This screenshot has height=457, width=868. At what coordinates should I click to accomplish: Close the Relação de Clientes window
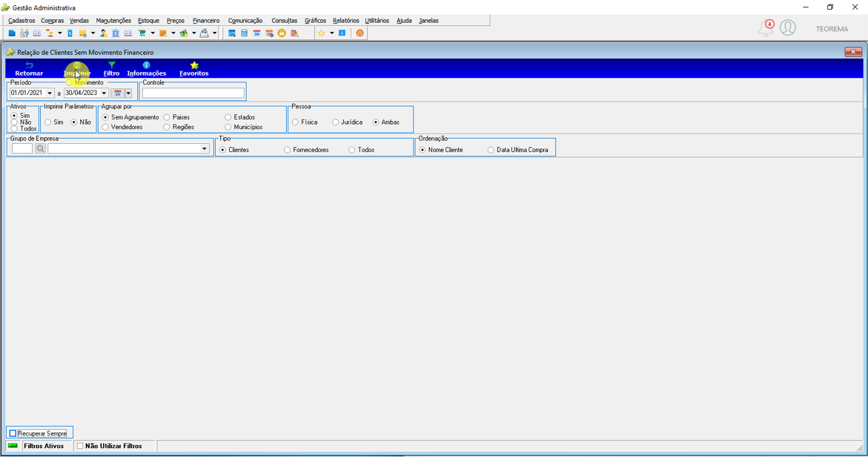point(853,51)
